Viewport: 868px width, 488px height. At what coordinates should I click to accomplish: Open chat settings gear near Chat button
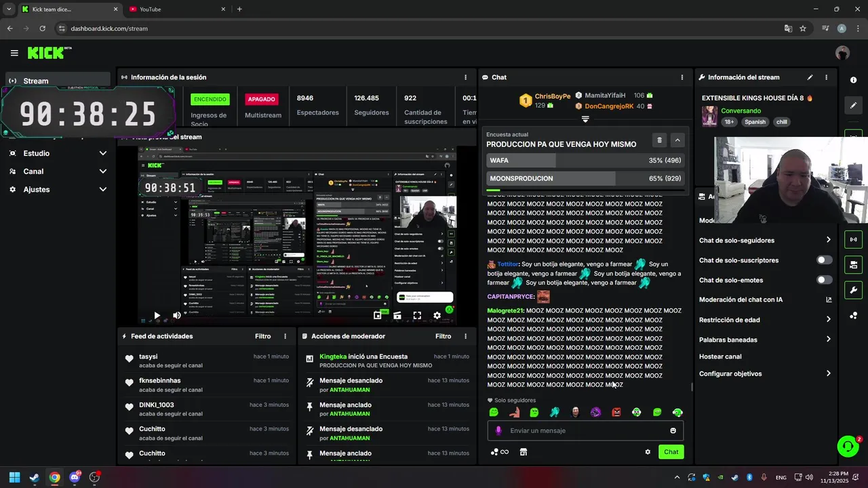click(x=648, y=452)
